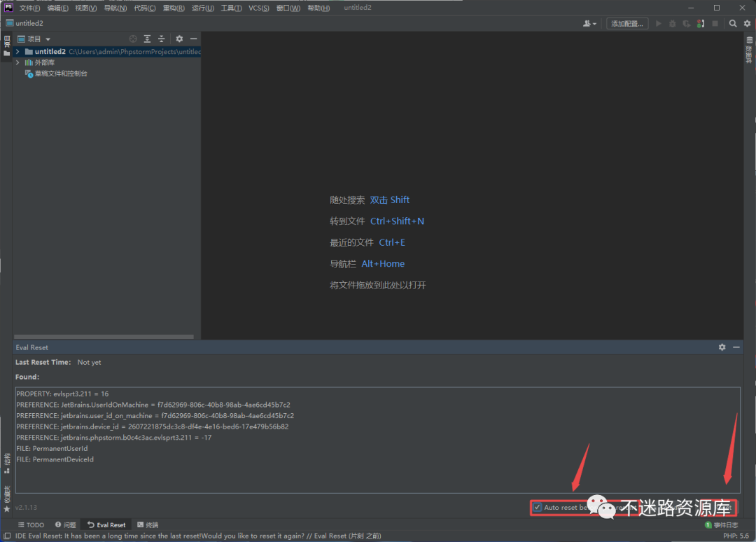Click the IDE Eval Reset status bar message
The image size is (756, 542).
pyautogui.click(x=198, y=536)
